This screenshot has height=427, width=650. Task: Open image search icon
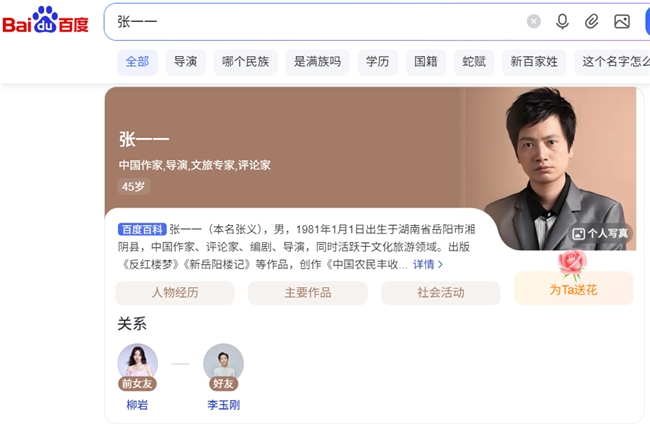pyautogui.click(x=622, y=21)
